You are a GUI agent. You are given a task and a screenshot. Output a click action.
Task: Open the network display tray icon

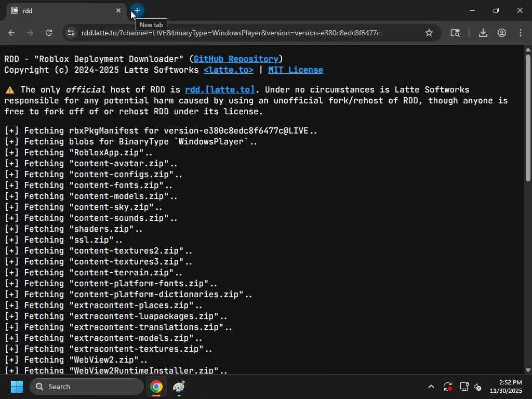point(464,387)
